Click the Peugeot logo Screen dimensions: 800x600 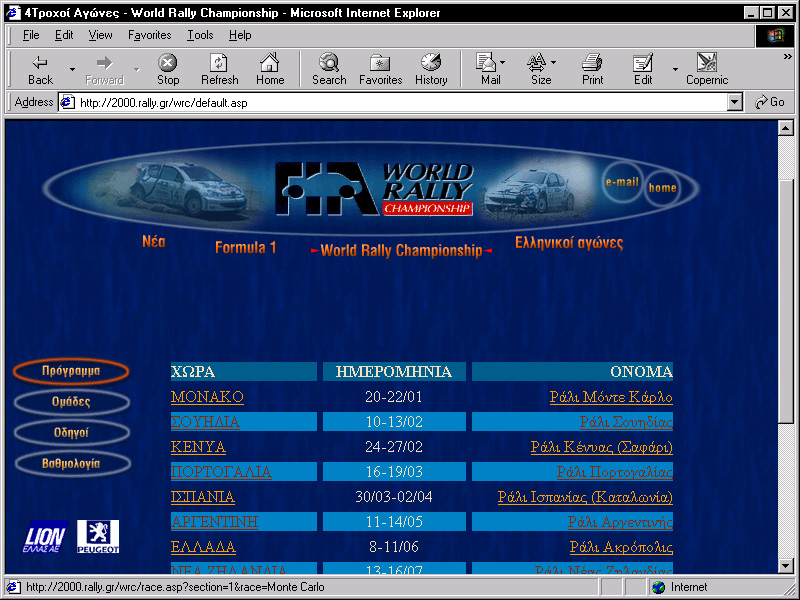(x=98, y=537)
